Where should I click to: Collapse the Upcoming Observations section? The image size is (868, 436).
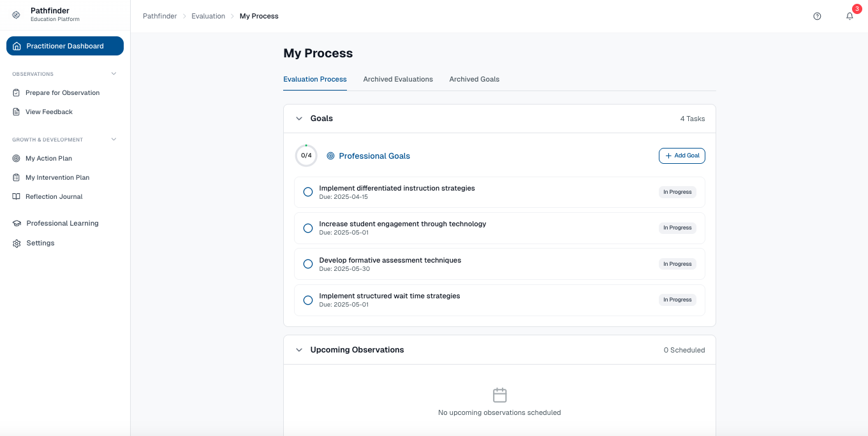(x=299, y=349)
